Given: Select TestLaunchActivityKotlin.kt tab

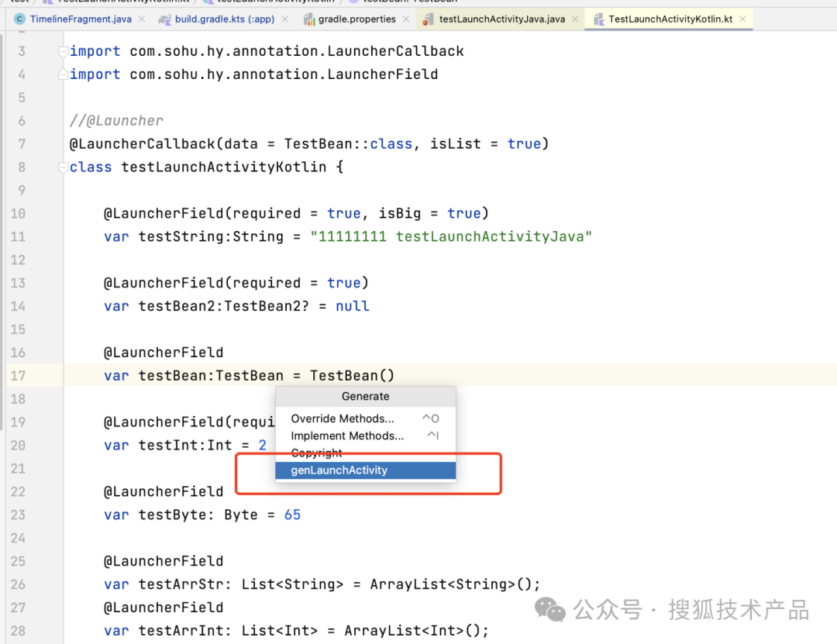Looking at the screenshot, I should tap(670, 19).
